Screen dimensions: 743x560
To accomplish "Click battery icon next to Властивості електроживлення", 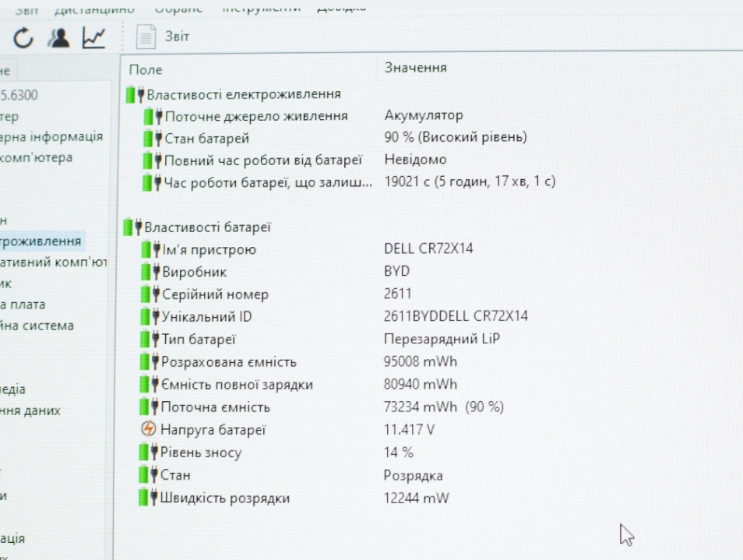I will (x=134, y=94).
